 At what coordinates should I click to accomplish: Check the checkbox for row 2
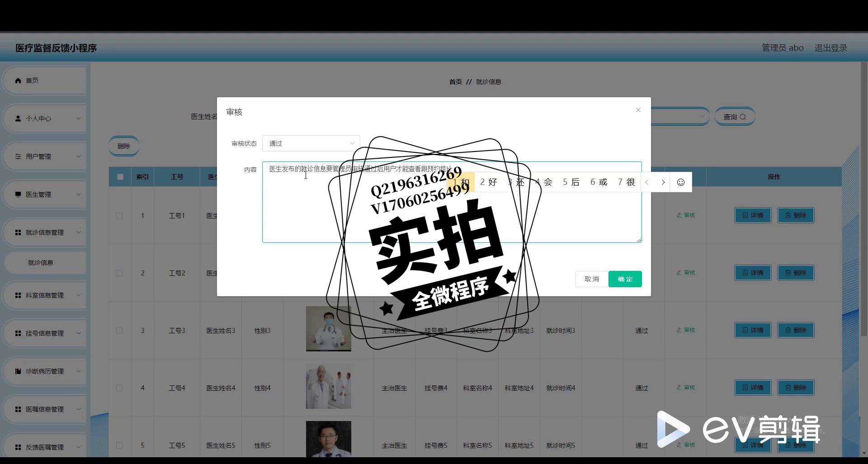pyautogui.click(x=119, y=273)
